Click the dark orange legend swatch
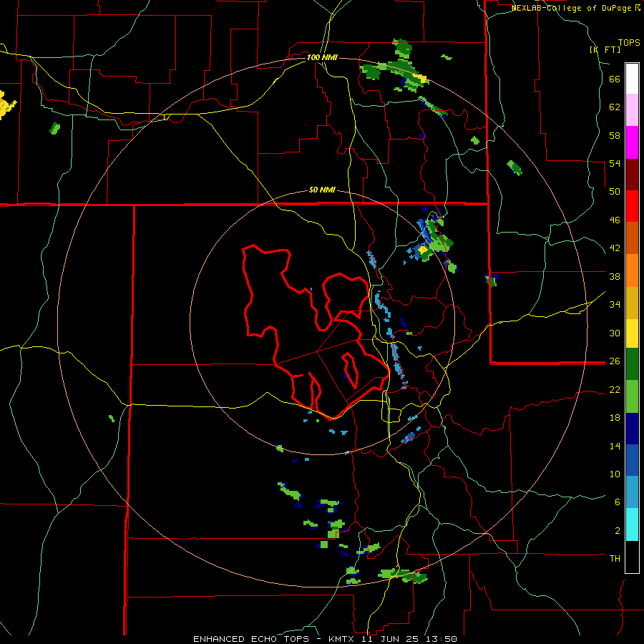This screenshot has height=644, width=644. [632, 238]
